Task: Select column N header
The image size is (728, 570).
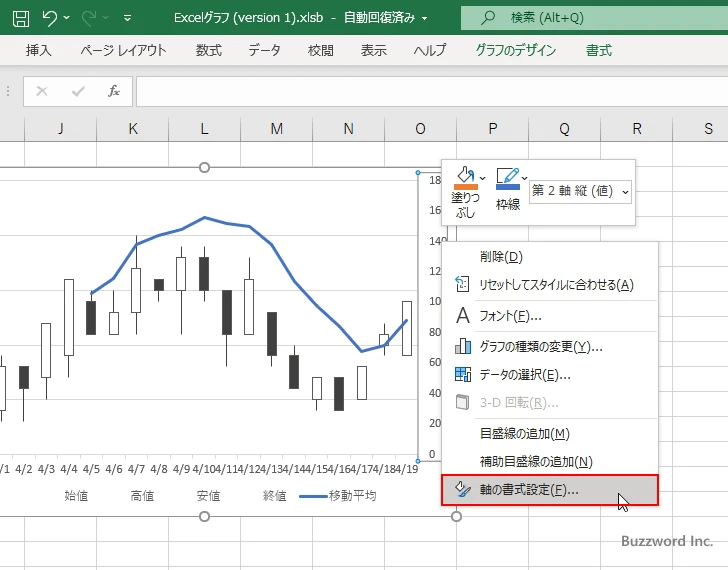Action: click(348, 129)
